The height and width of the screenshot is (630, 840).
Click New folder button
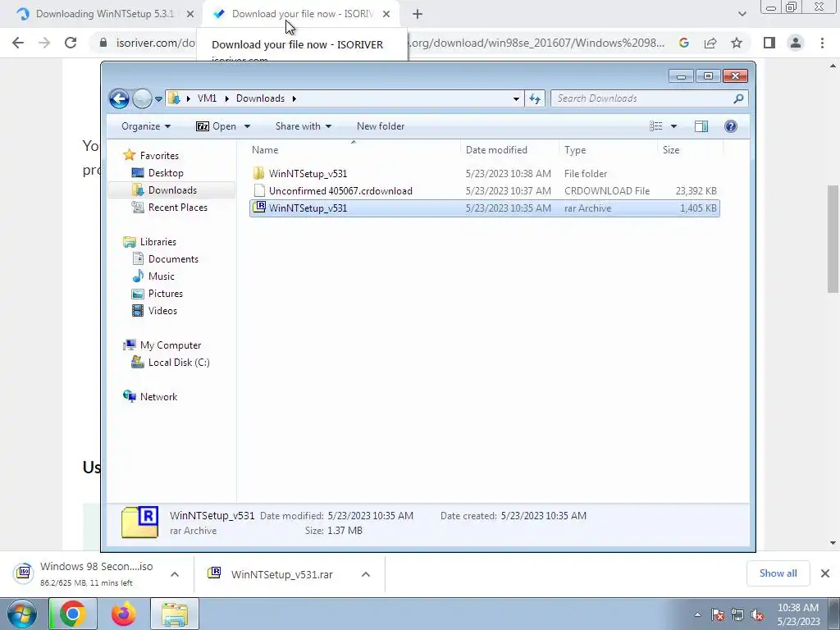pyautogui.click(x=381, y=126)
